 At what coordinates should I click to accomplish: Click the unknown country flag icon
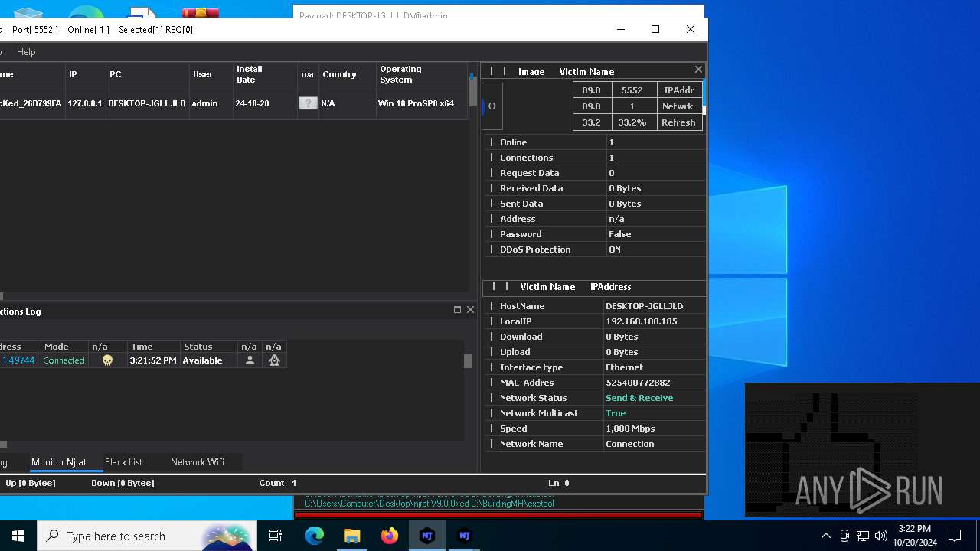tap(308, 103)
